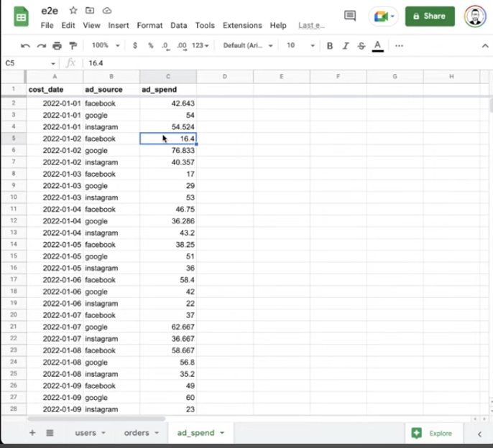The width and height of the screenshot is (493, 448).
Task: Undo the last action
Action: click(x=25, y=46)
